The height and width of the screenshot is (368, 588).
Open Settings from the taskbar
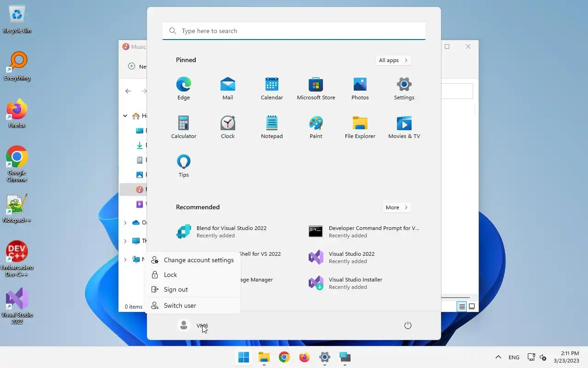(324, 357)
